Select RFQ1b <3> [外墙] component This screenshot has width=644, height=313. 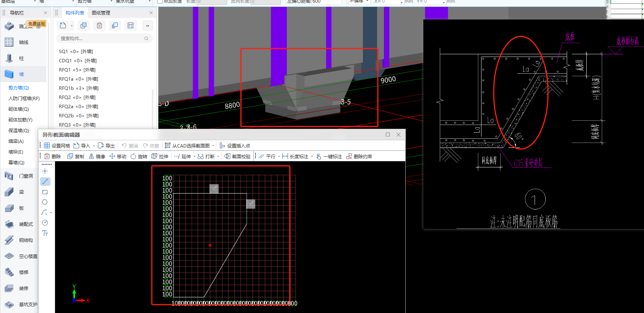pos(79,88)
